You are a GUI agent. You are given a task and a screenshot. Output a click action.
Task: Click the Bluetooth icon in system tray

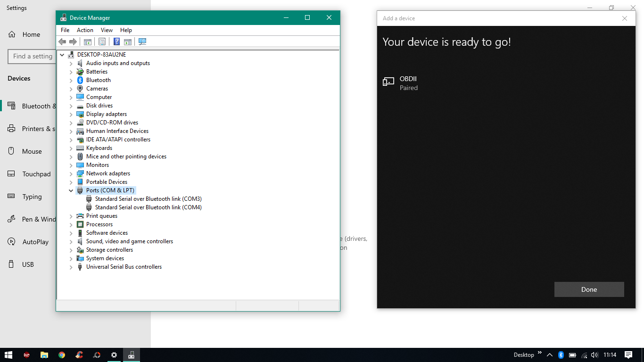(561, 355)
